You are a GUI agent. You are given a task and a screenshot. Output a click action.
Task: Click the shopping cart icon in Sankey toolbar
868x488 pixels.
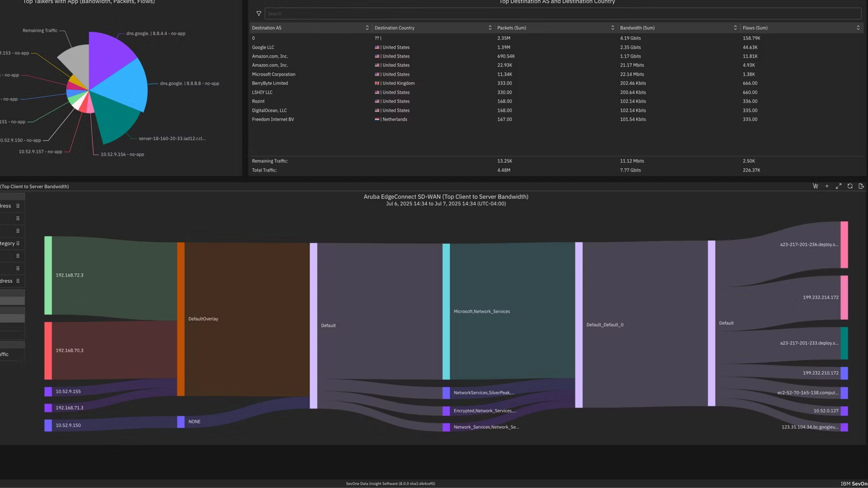[815, 186]
